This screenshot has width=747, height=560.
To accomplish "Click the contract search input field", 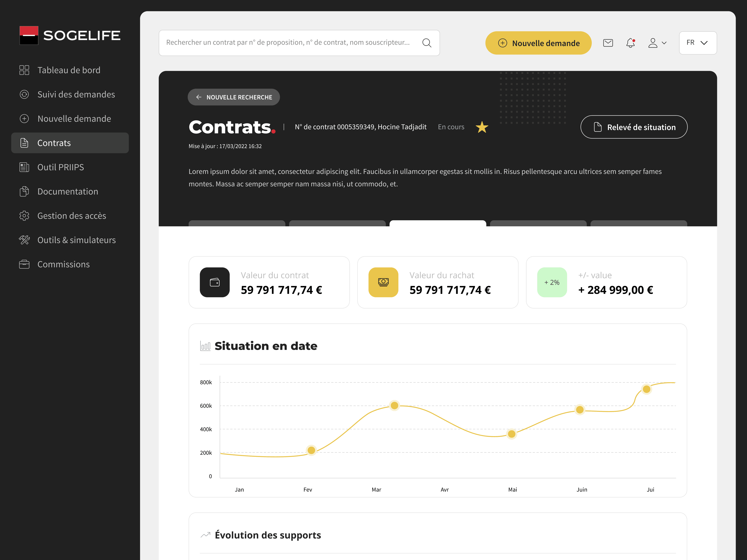I will coord(299,43).
